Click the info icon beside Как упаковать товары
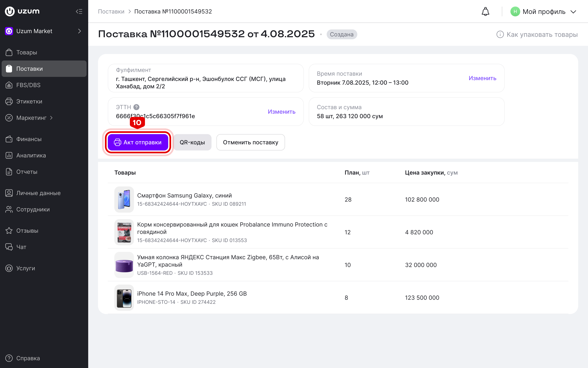This screenshot has width=588, height=368. (500, 35)
